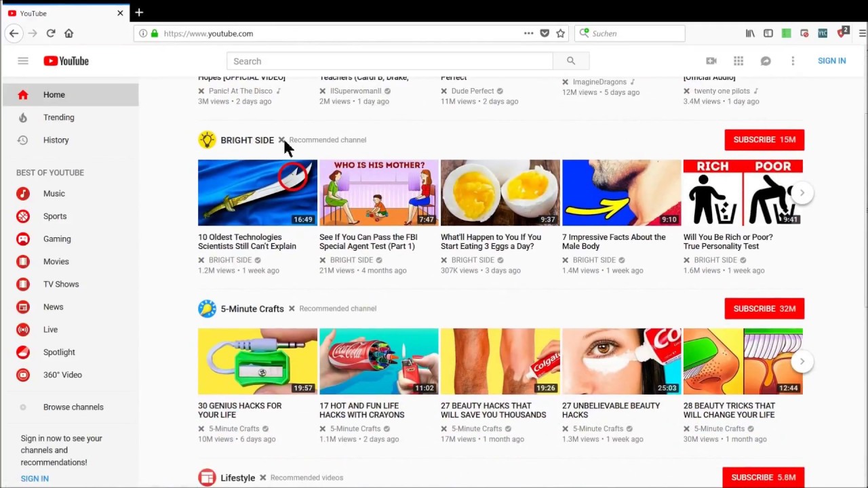
Task: Open the 17 Hot and Fun Crayons thumbnail
Action: point(379,361)
